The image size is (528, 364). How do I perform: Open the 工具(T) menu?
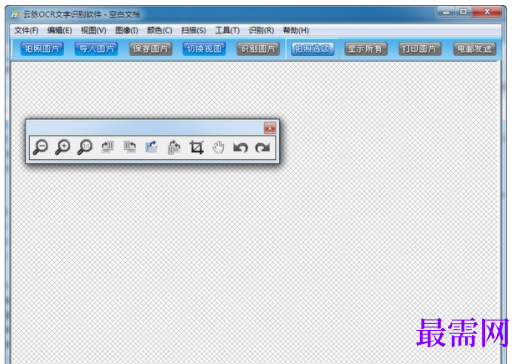(227, 30)
